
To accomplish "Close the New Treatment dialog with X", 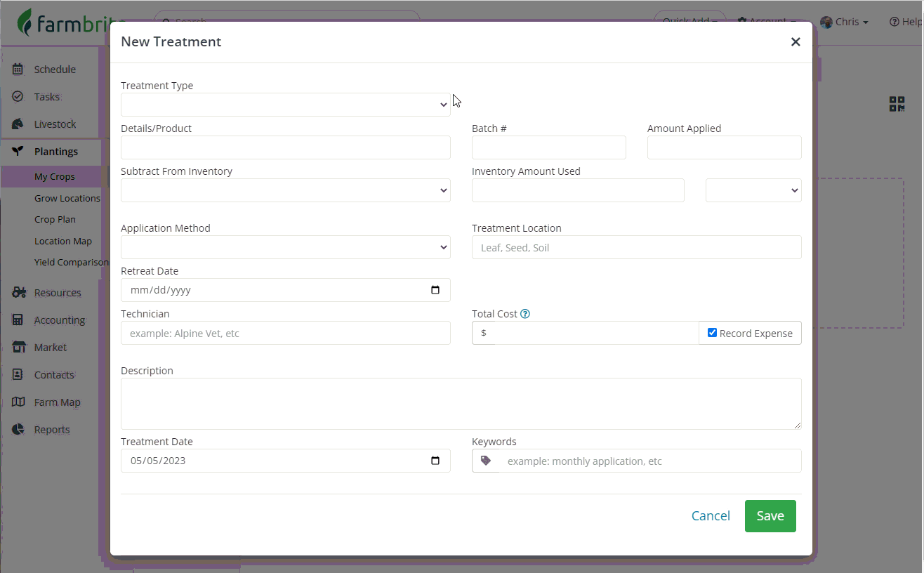I will click(x=796, y=42).
